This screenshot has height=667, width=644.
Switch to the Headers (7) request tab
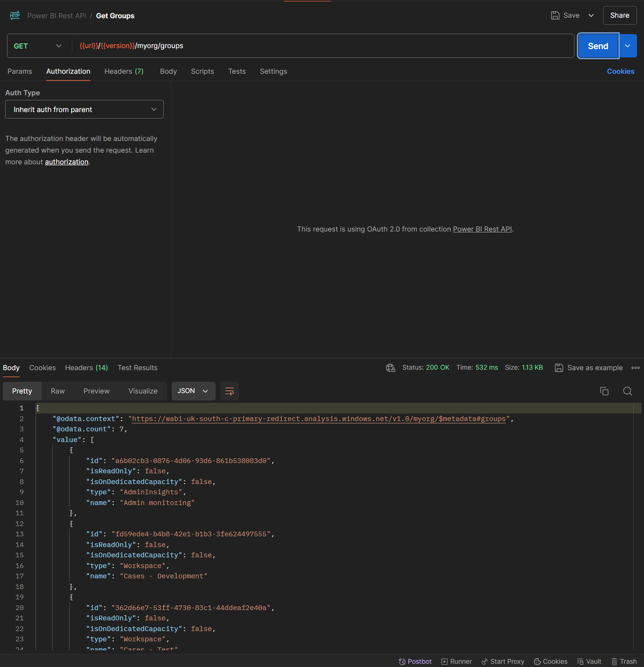[x=124, y=71]
